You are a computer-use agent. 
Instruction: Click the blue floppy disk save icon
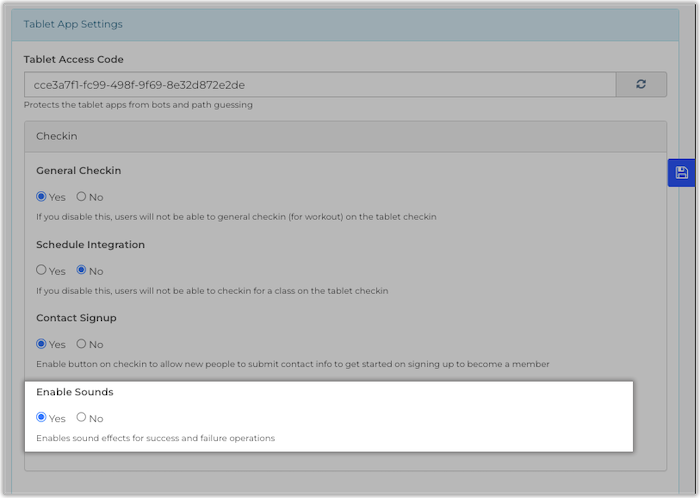681,172
